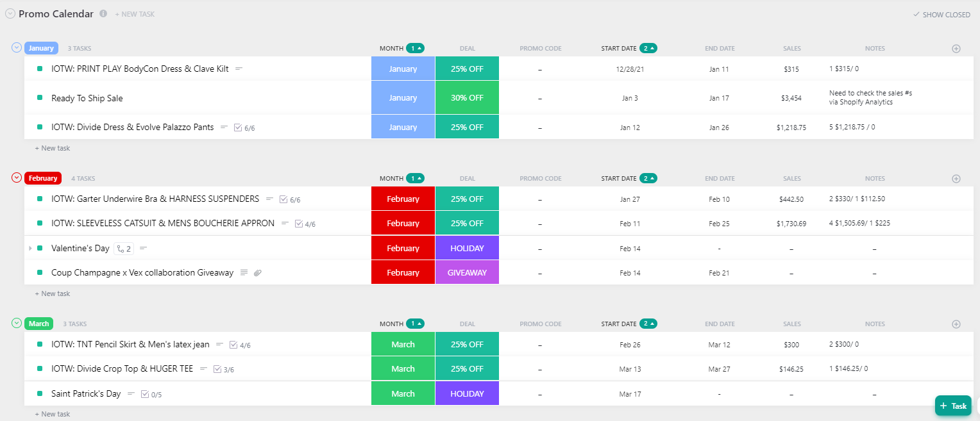Add a column in the February group
Image resolution: width=980 pixels, height=421 pixels.
(956, 178)
